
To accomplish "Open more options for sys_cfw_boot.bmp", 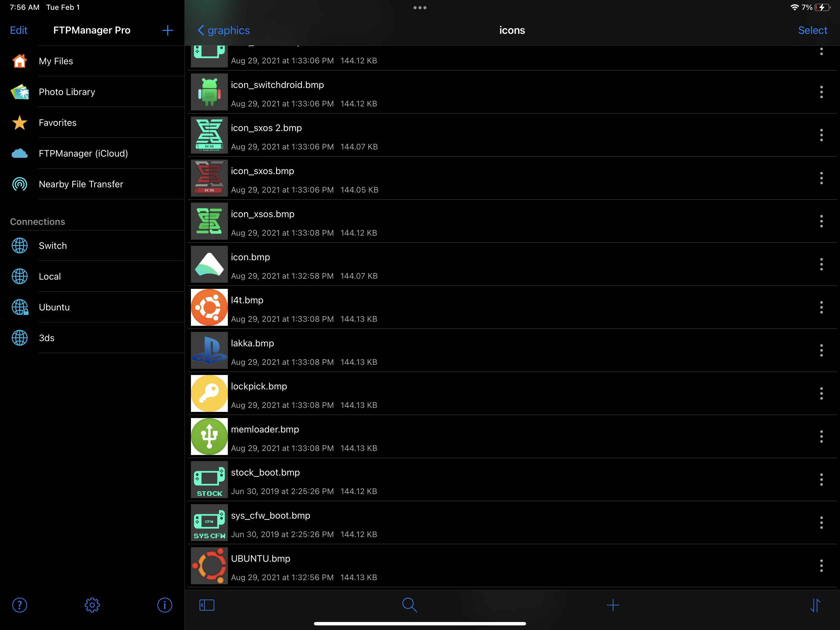I will point(821,522).
